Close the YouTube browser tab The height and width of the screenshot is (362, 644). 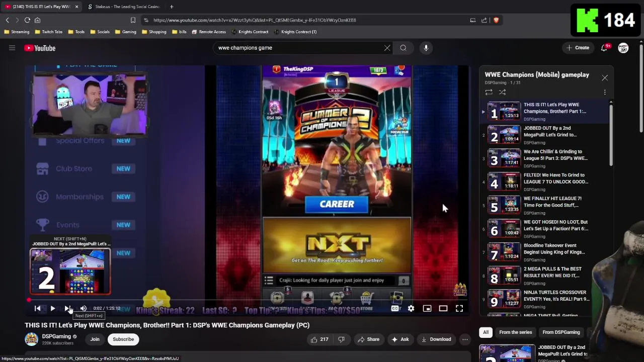click(x=76, y=7)
